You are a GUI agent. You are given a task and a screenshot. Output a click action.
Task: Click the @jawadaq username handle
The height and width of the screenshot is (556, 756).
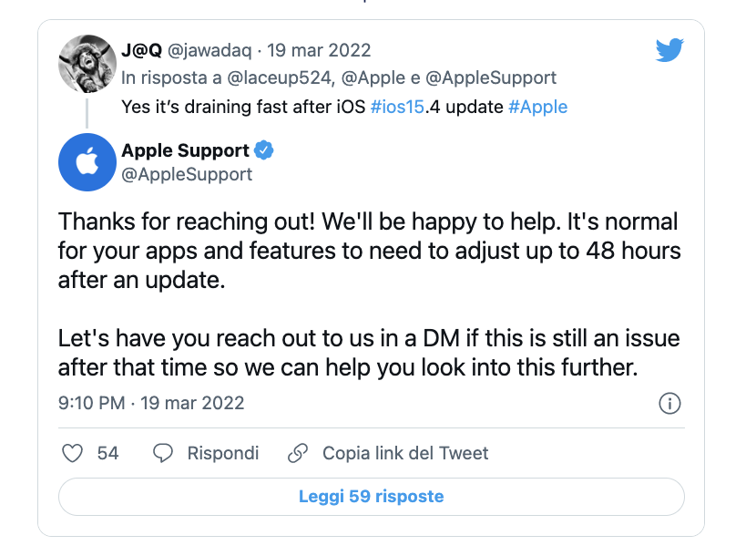pos(208,50)
